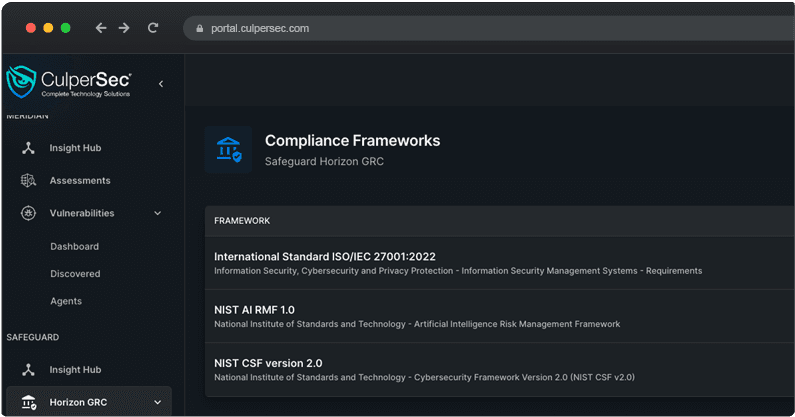Click the FRAMEWORK column header
The width and height of the screenshot is (795, 417).
(x=242, y=221)
